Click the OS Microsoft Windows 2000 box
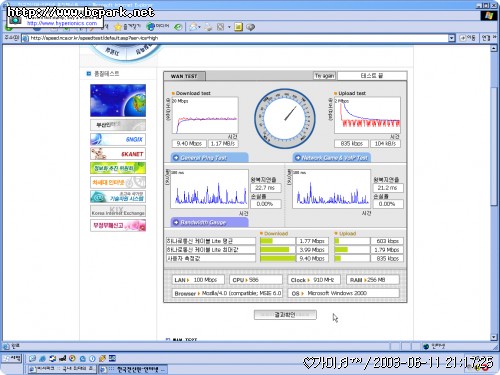The height and width of the screenshot is (375, 500). click(344, 293)
